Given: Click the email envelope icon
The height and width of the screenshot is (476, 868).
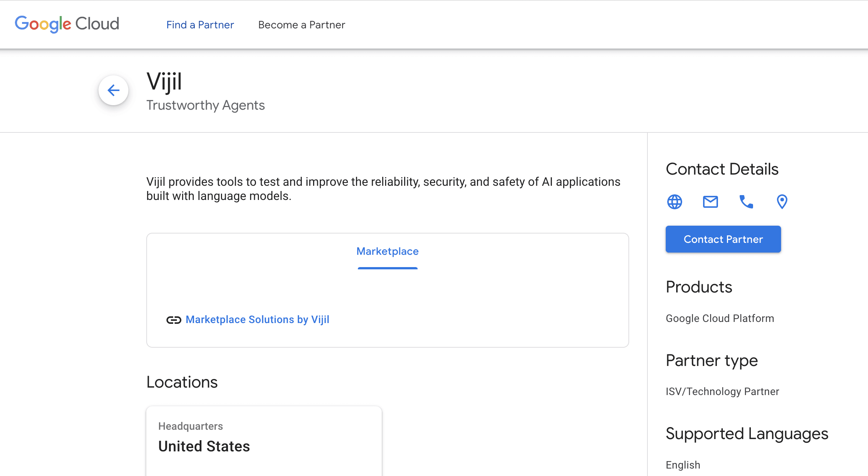Looking at the screenshot, I should pyautogui.click(x=710, y=202).
